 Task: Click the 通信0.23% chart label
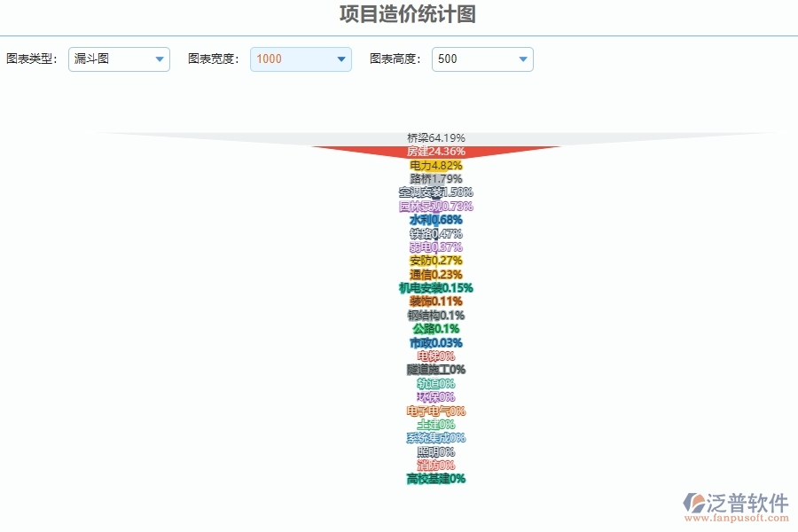click(x=434, y=275)
